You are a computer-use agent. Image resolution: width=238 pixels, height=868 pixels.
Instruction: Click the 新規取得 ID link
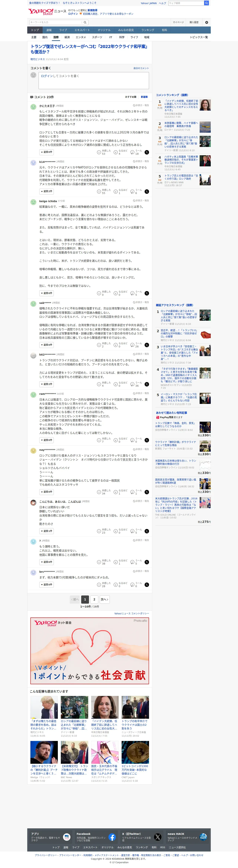pos(92,10)
